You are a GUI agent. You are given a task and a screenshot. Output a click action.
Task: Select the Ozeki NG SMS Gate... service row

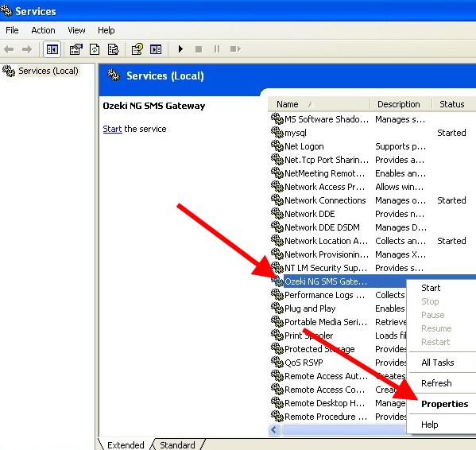[326, 281]
